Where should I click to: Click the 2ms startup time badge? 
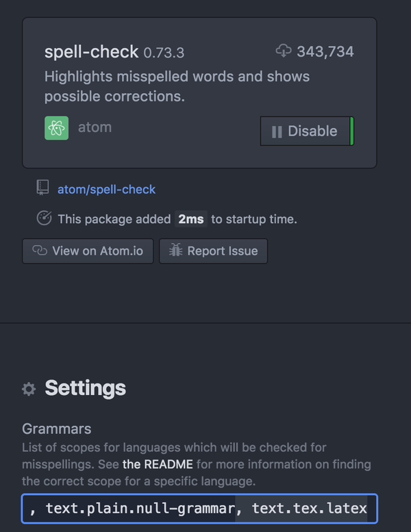point(191,219)
